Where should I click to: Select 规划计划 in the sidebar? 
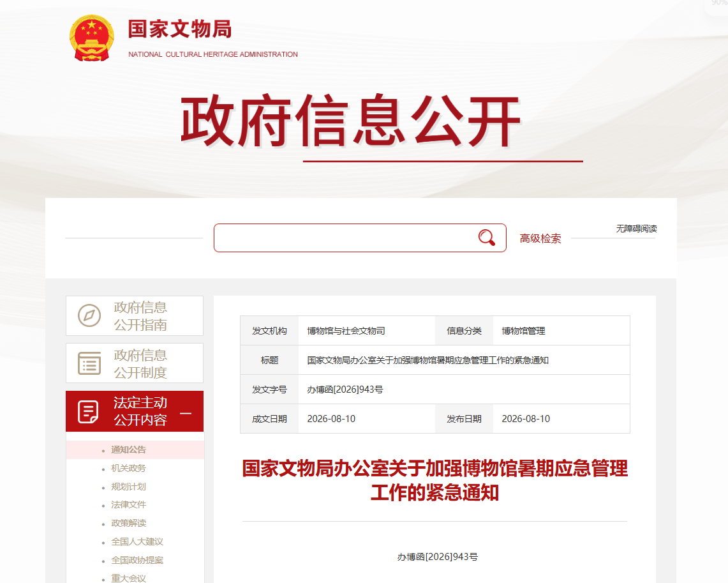[129, 487]
